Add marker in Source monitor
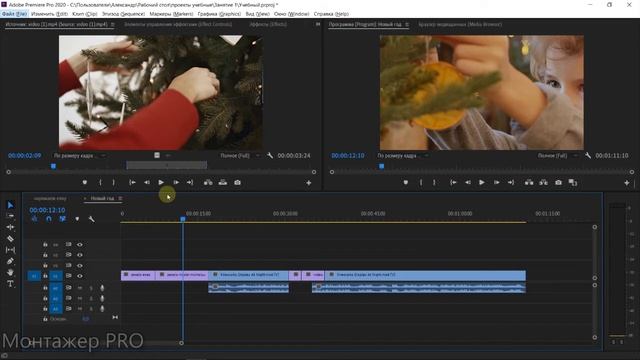640x360 pixels. click(85, 182)
